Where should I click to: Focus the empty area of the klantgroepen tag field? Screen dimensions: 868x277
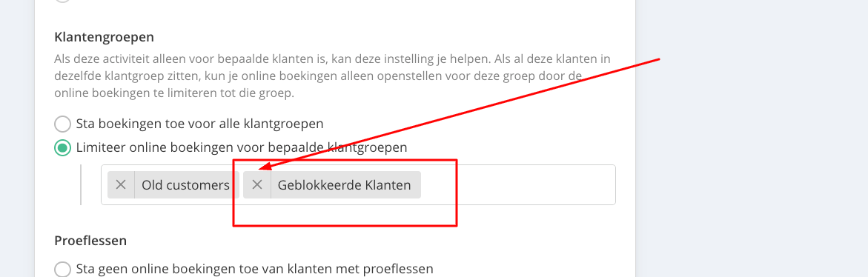click(517, 184)
